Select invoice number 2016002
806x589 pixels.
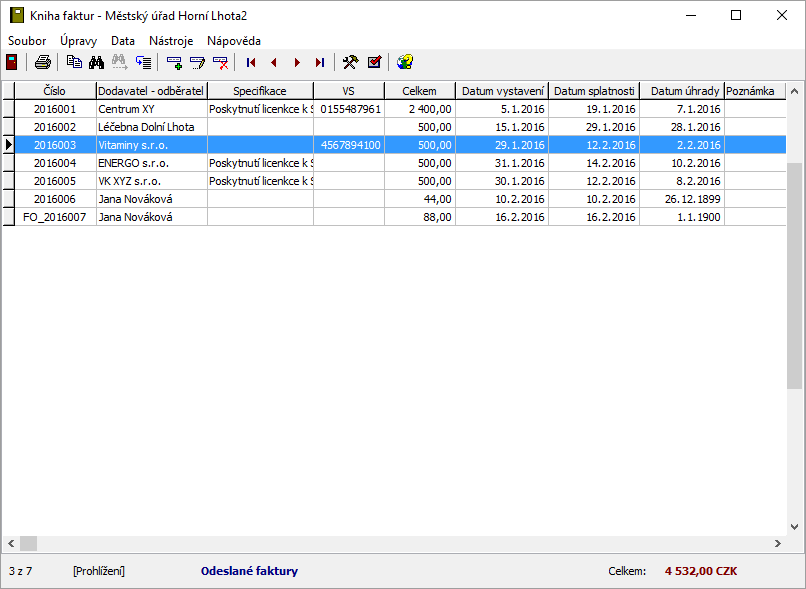(x=55, y=127)
